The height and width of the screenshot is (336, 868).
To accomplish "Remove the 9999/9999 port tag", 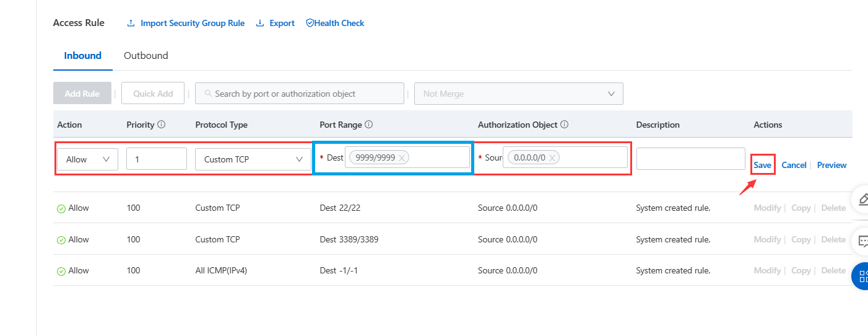I will tap(402, 158).
